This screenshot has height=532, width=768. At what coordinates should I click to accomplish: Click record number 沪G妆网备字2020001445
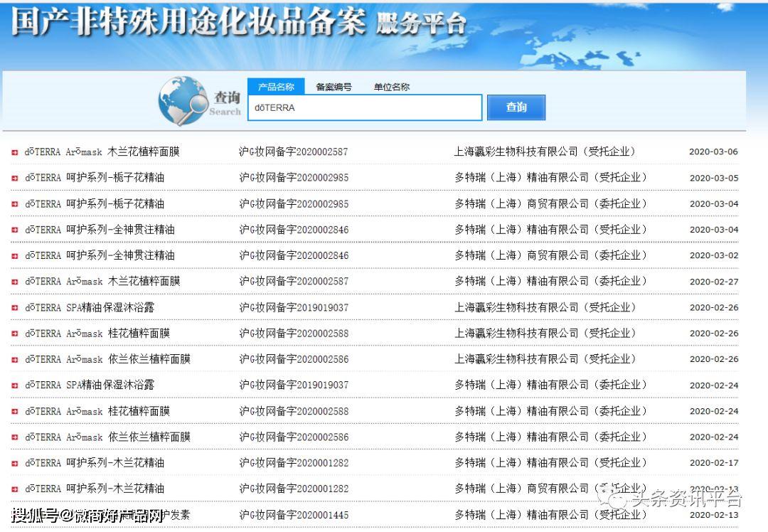point(294,516)
